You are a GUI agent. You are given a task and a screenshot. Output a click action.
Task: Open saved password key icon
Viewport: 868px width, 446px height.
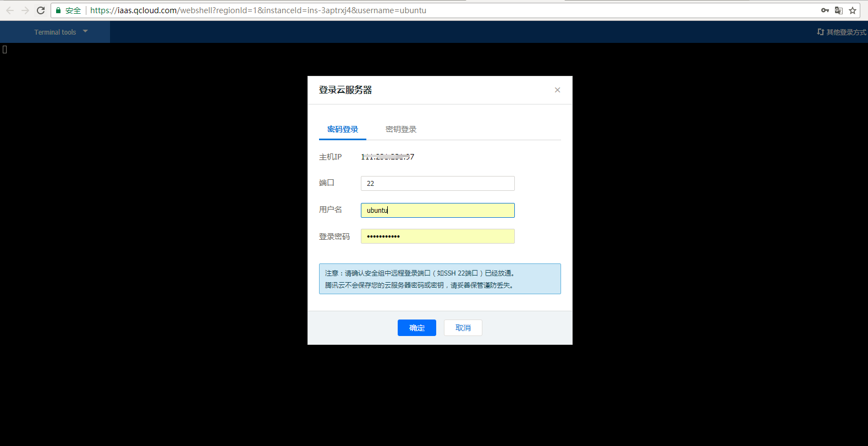[825, 10]
